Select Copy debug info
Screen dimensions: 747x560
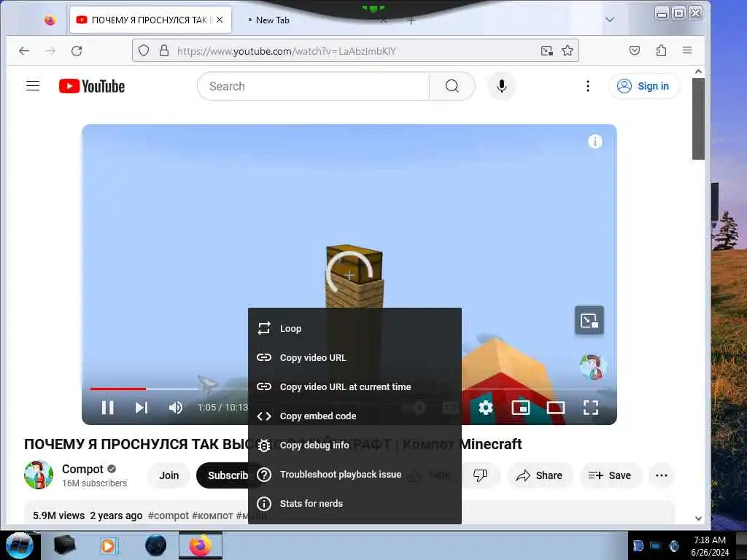355,446
